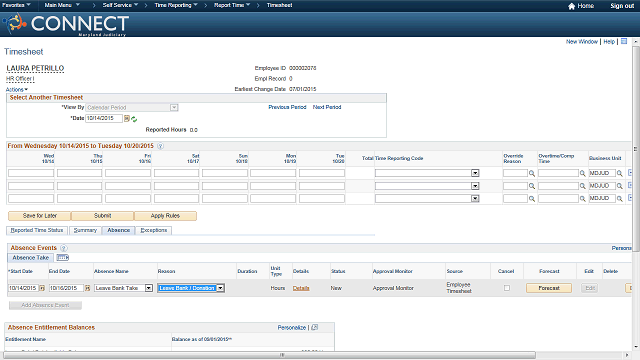640x360 pixels.
Task: Open the Reason Leave Bank Donation dropdown
Action: point(220,288)
